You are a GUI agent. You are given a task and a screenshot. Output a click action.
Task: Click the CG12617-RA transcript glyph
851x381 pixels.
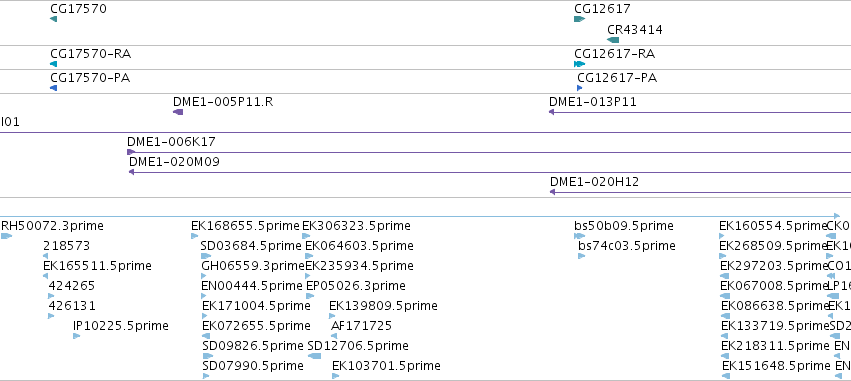[x=580, y=64]
